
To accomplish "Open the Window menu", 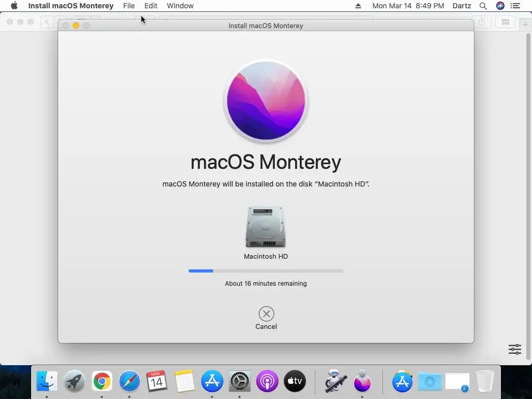I will coord(180,6).
